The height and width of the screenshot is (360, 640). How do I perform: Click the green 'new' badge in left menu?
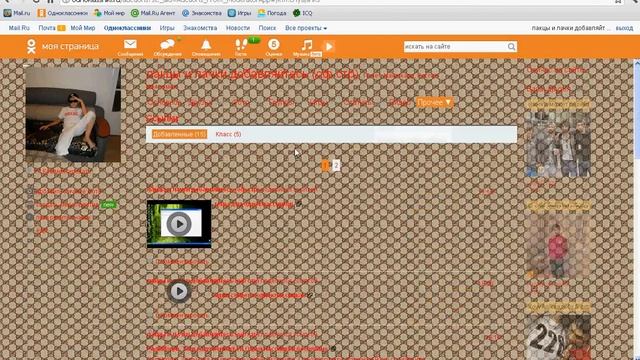pyautogui.click(x=108, y=204)
